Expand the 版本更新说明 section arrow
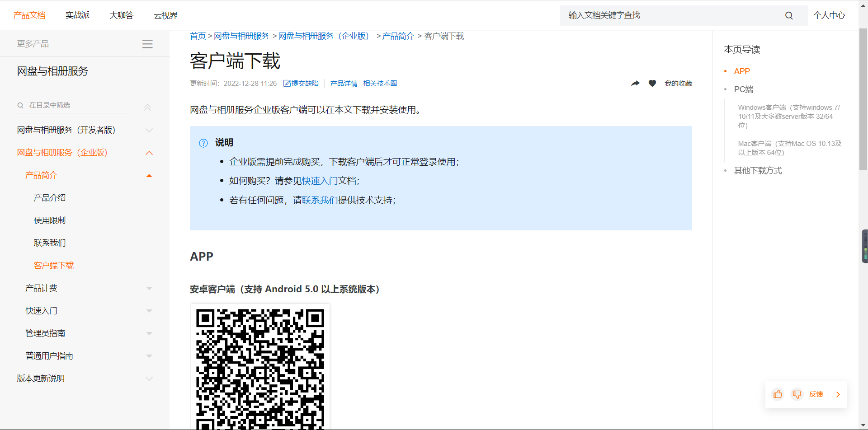 pos(149,379)
